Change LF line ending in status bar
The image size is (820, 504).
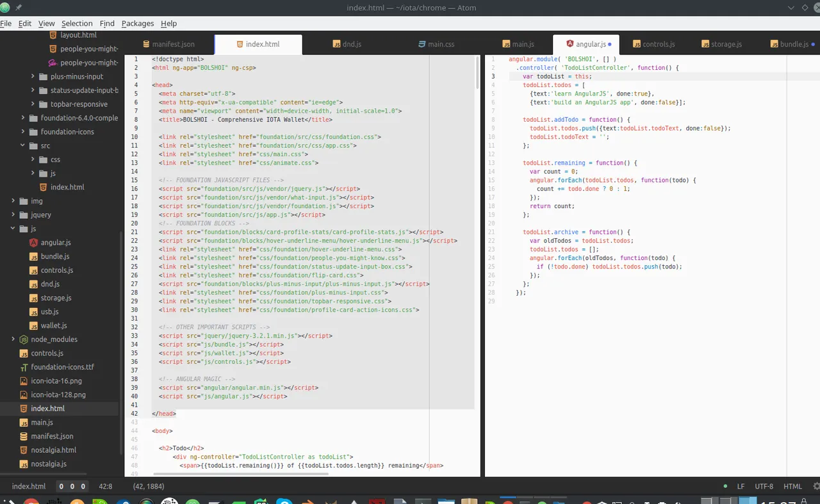(x=741, y=487)
